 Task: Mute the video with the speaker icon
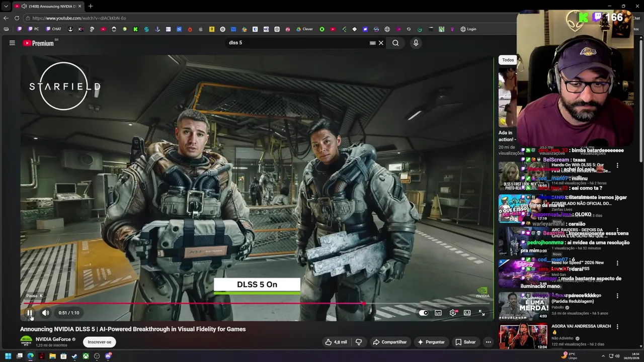click(45, 313)
